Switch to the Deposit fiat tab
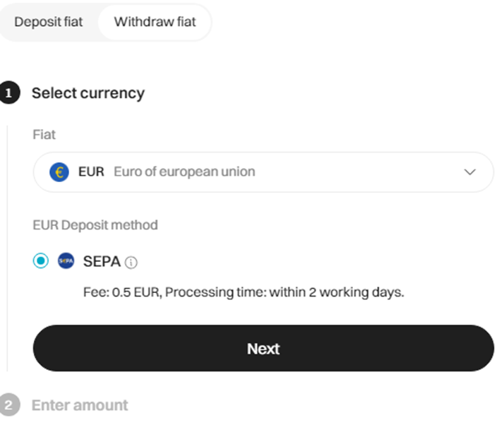Screen dimensions: 504x425 tap(49, 22)
